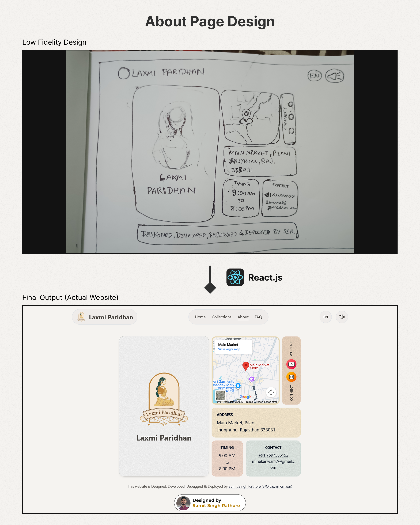Toggle satellite view thumbnail on map
Image resolution: width=420 pixels, height=525 pixels.
[x=220, y=395]
